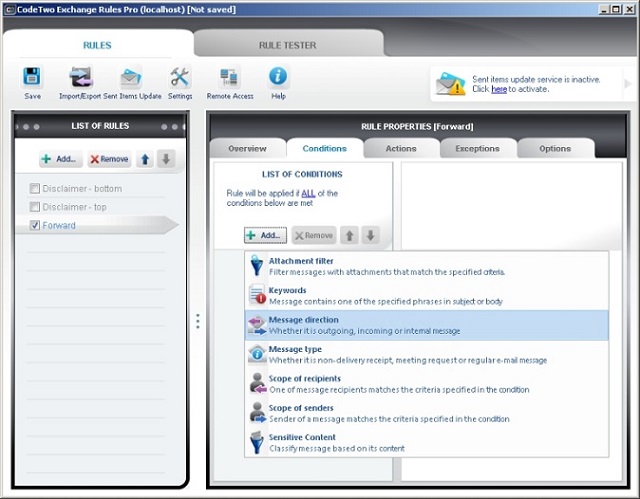The width and height of the screenshot is (640, 499).
Task: Click Remove button in List of Rules
Action: [109, 159]
